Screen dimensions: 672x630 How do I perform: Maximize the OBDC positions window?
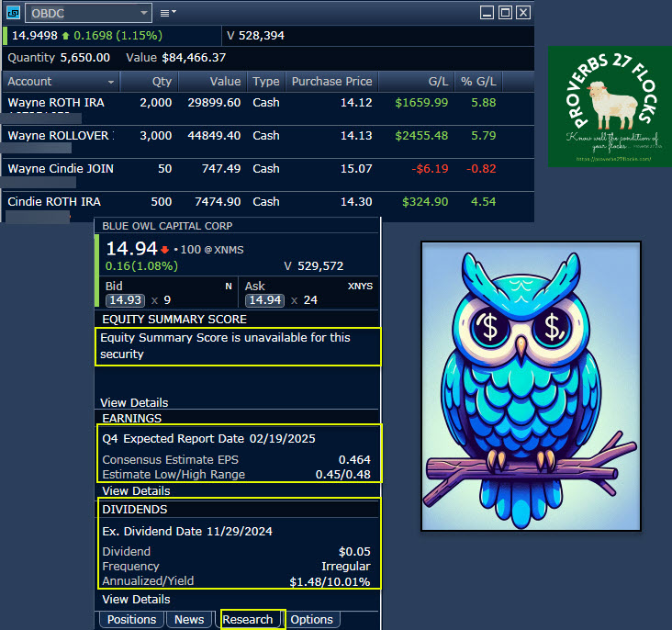pyautogui.click(x=505, y=12)
